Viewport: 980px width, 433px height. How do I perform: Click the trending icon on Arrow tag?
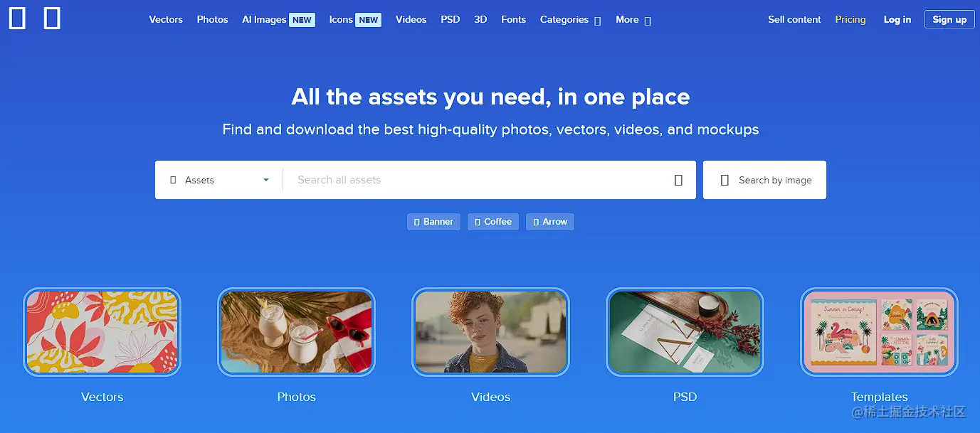pyautogui.click(x=536, y=222)
